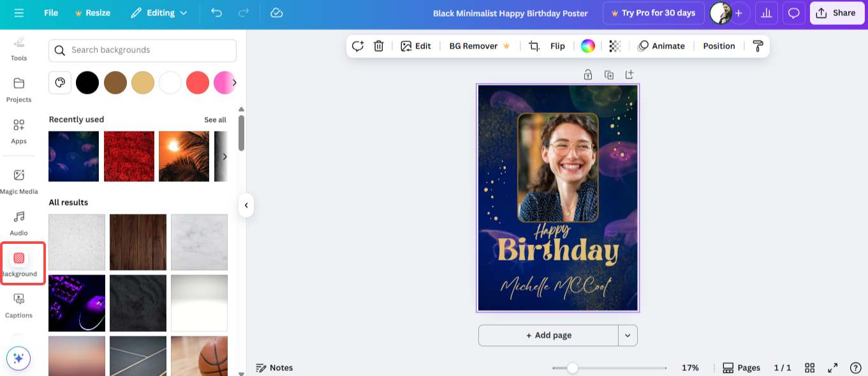This screenshot has height=376, width=868.
Task: Click Animate in the toolbar
Action: click(x=661, y=46)
